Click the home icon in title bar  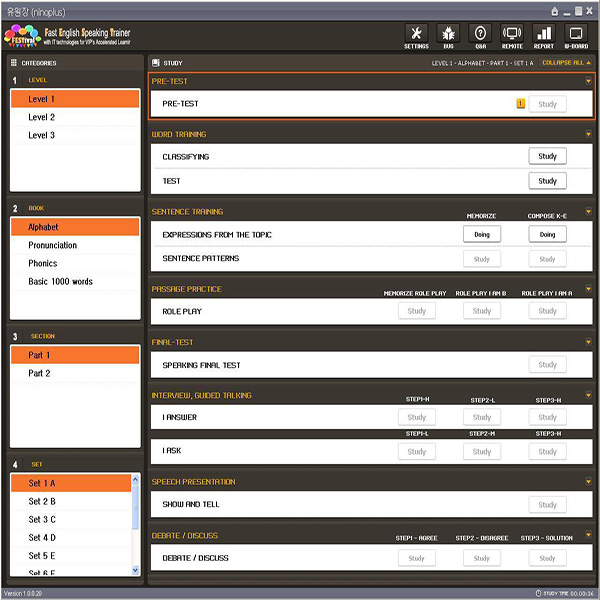[x=556, y=10]
